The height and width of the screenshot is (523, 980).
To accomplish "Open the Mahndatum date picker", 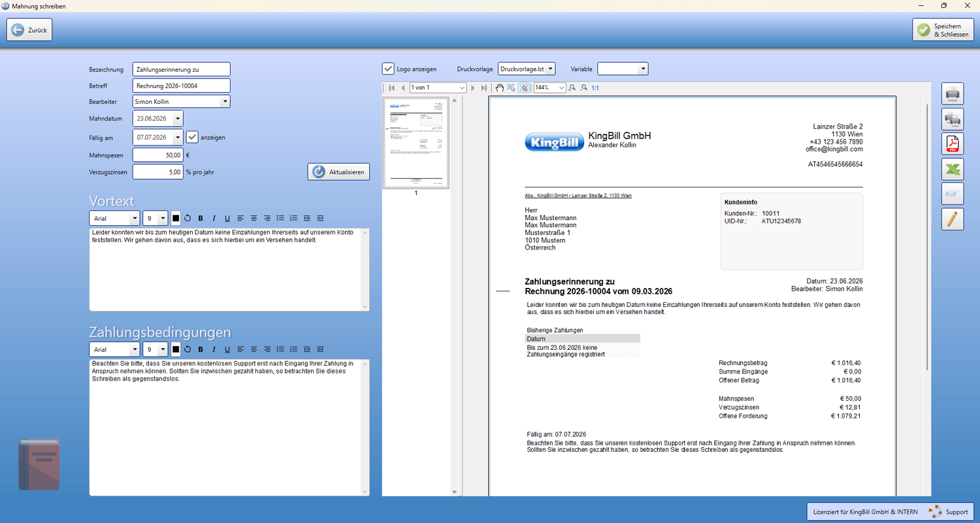I will pyautogui.click(x=178, y=119).
